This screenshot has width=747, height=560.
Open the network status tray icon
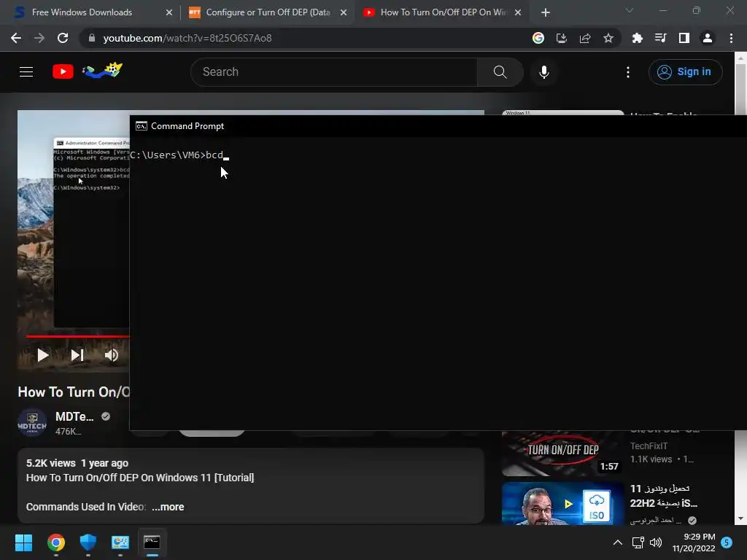[x=638, y=542]
